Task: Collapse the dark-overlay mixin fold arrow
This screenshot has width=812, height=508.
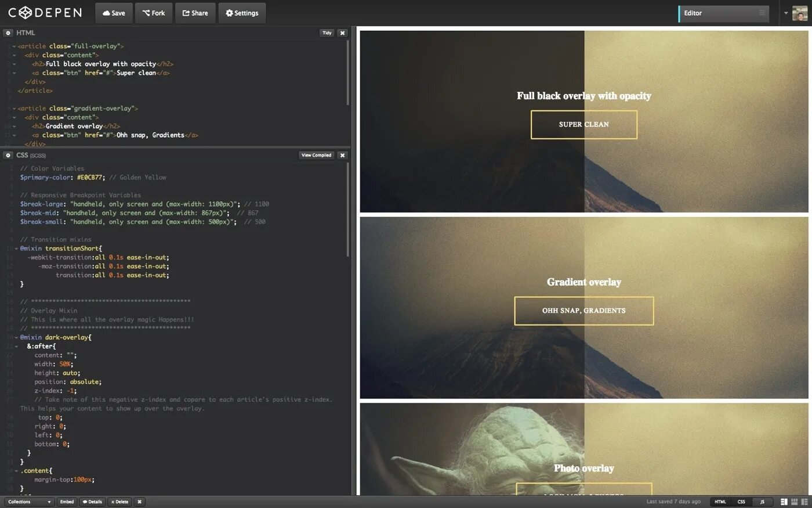Action: [16, 337]
